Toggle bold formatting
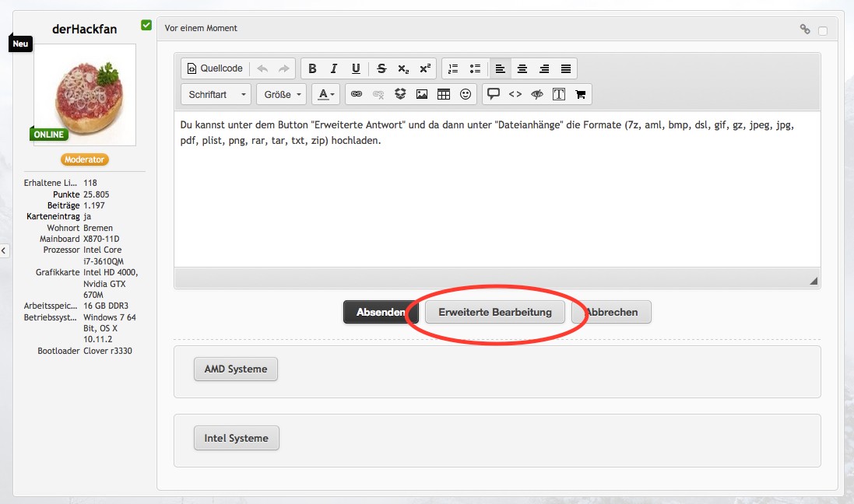 point(312,68)
